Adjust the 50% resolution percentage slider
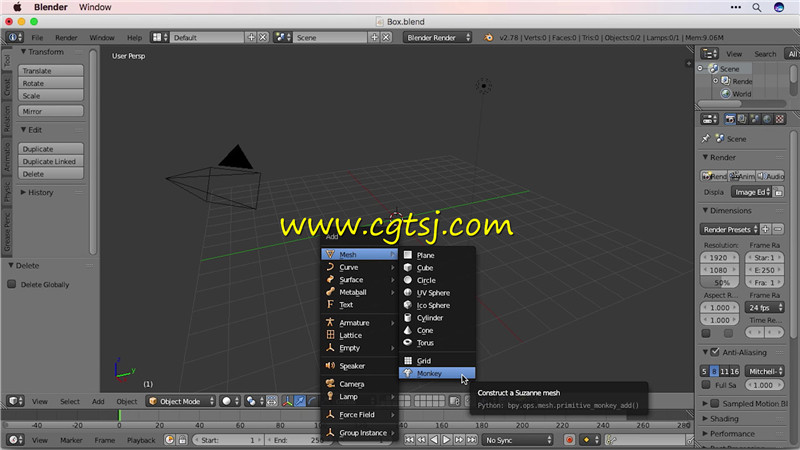 pos(719,282)
